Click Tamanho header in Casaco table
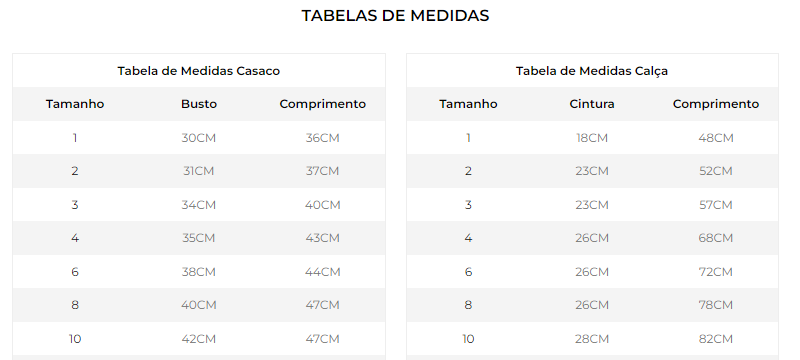This screenshot has height=360, width=800. (75, 104)
